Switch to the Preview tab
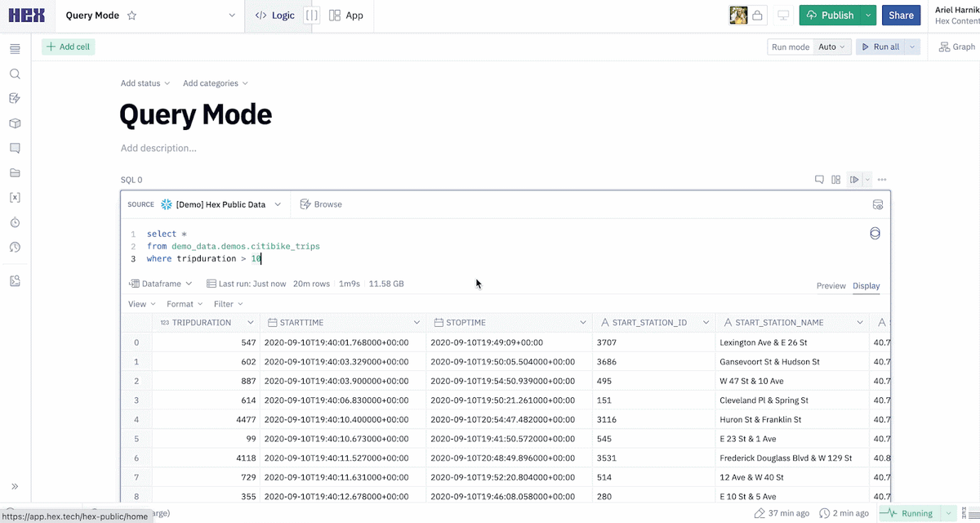The image size is (980, 523). pyautogui.click(x=831, y=286)
